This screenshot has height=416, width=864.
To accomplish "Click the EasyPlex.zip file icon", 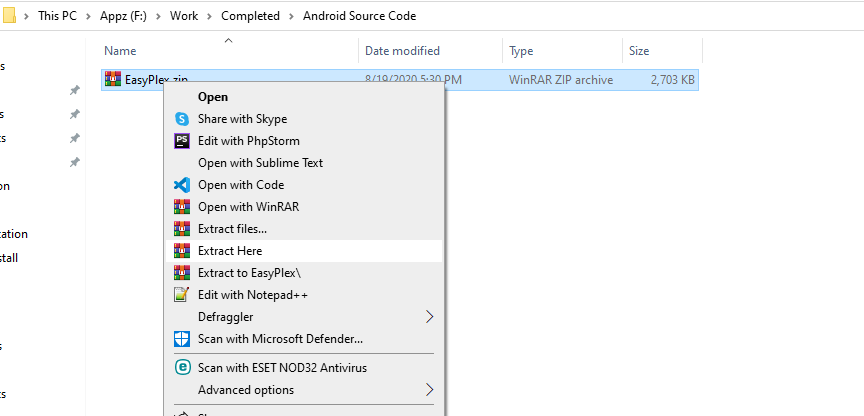I will click(x=113, y=80).
